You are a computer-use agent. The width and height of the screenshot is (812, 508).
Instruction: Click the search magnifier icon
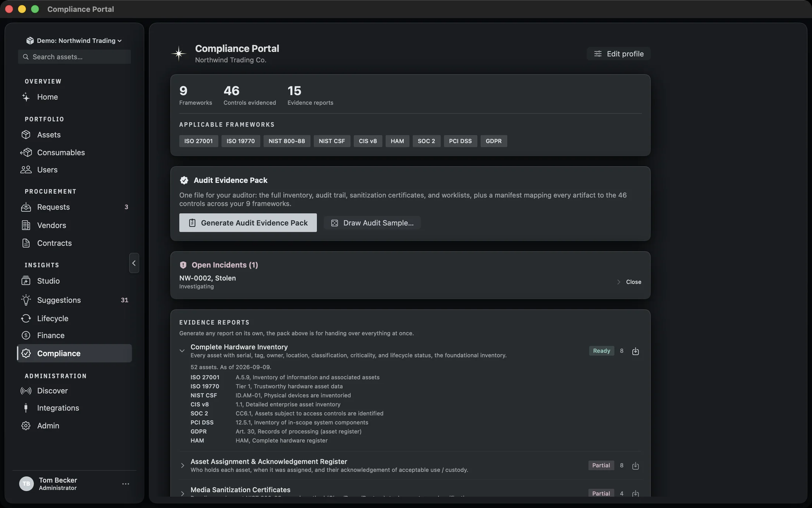point(25,57)
